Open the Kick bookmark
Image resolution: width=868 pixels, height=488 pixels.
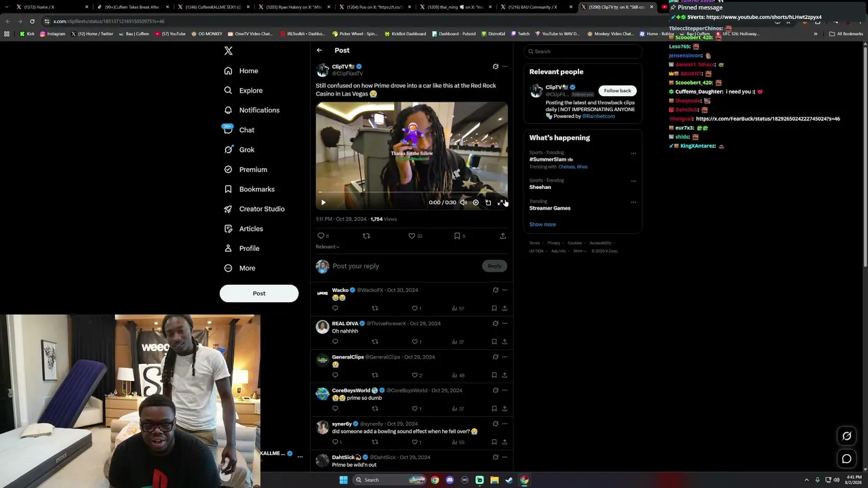click(x=27, y=33)
